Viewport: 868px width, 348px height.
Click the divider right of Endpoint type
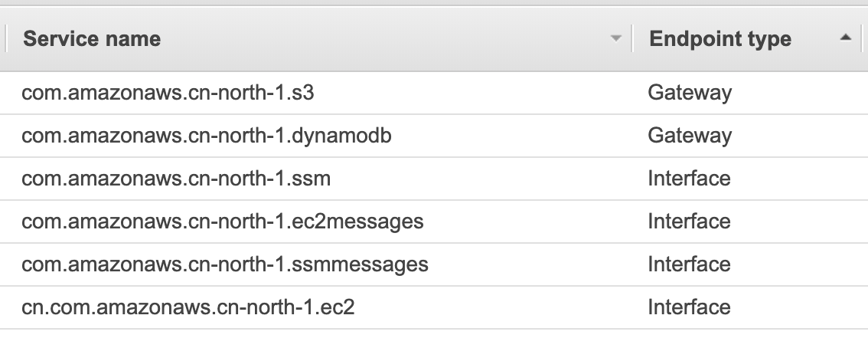pos(862,39)
